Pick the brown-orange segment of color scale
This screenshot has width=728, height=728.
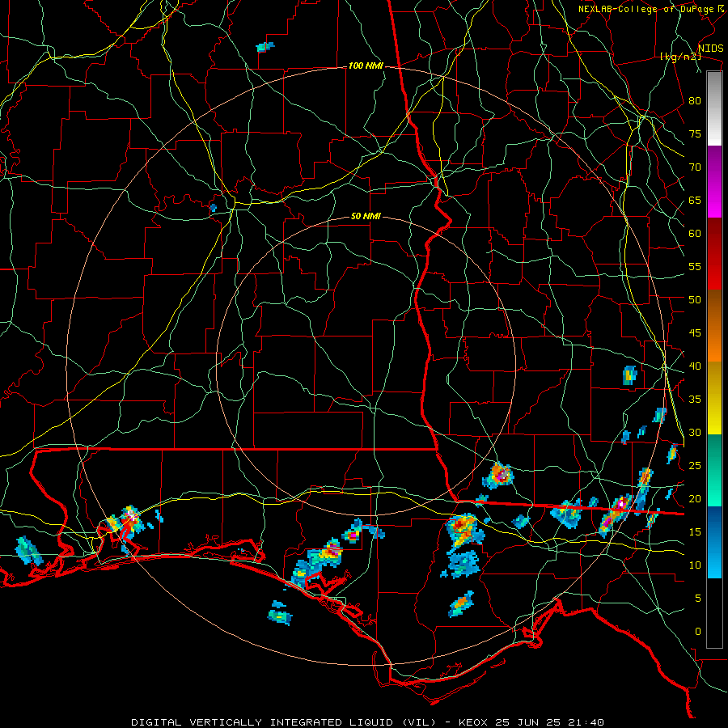coord(714,326)
